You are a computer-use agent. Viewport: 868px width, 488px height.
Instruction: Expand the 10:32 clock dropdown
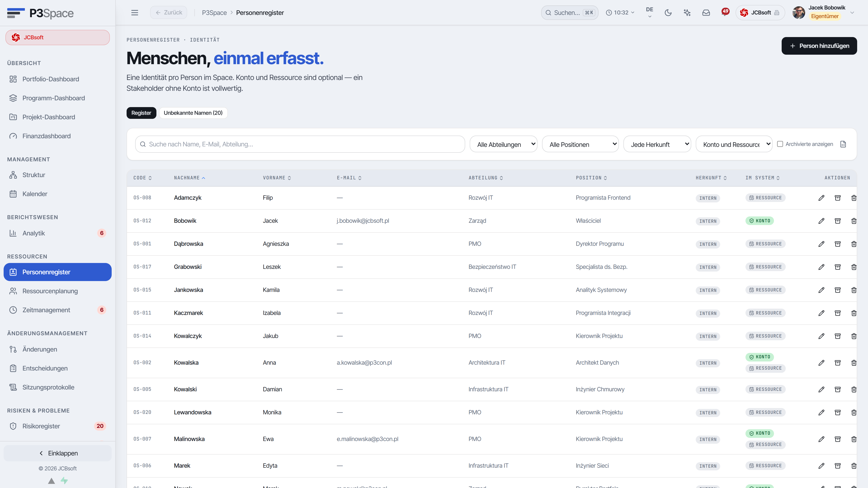(620, 12)
